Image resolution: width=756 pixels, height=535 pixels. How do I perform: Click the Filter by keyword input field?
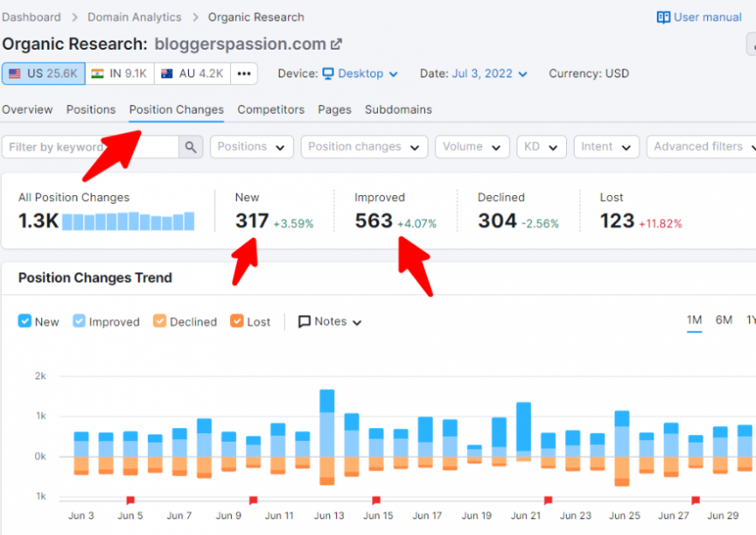[90, 146]
